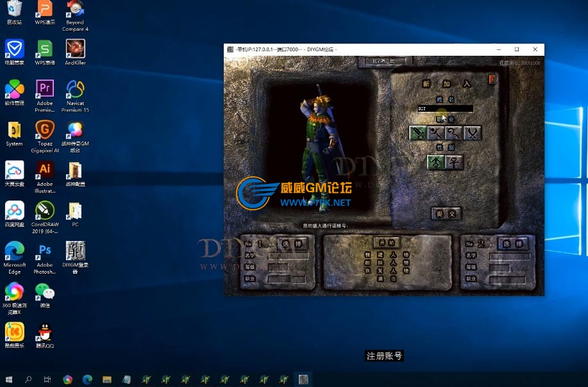Click the Windows Start button on taskbar
This screenshot has height=387, width=588.
pos(9,379)
